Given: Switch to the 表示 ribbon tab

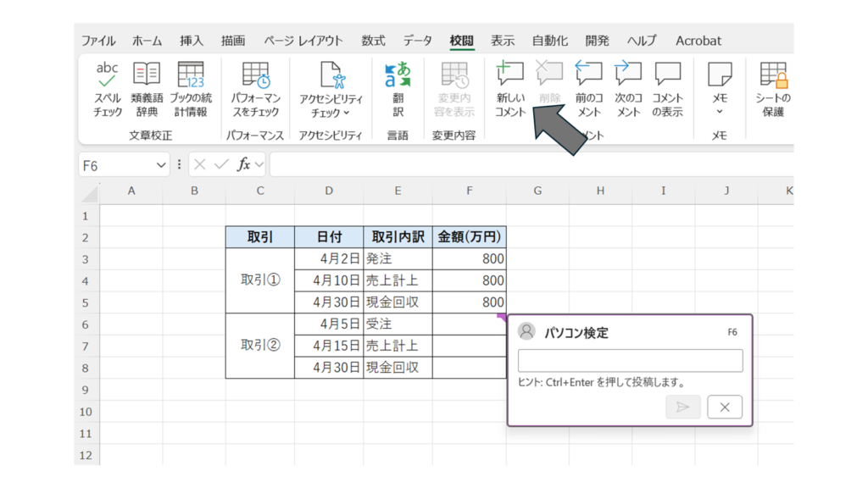Looking at the screenshot, I should 503,41.
